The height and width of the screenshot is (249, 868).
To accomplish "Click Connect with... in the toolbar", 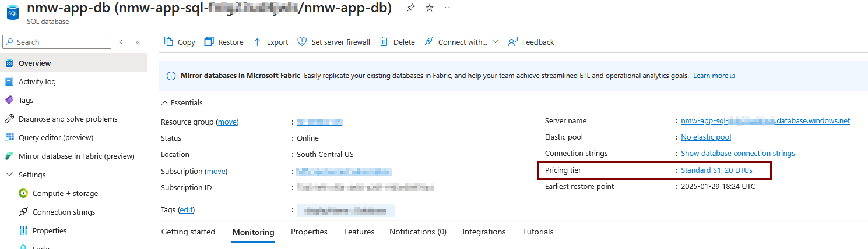I will pyautogui.click(x=455, y=42).
